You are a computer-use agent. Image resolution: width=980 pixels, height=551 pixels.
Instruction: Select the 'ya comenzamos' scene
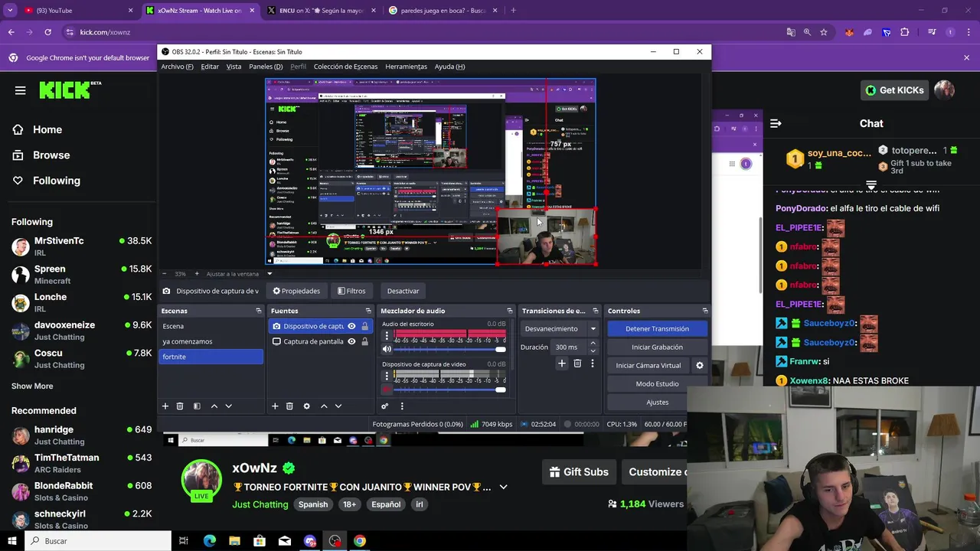[211, 341]
